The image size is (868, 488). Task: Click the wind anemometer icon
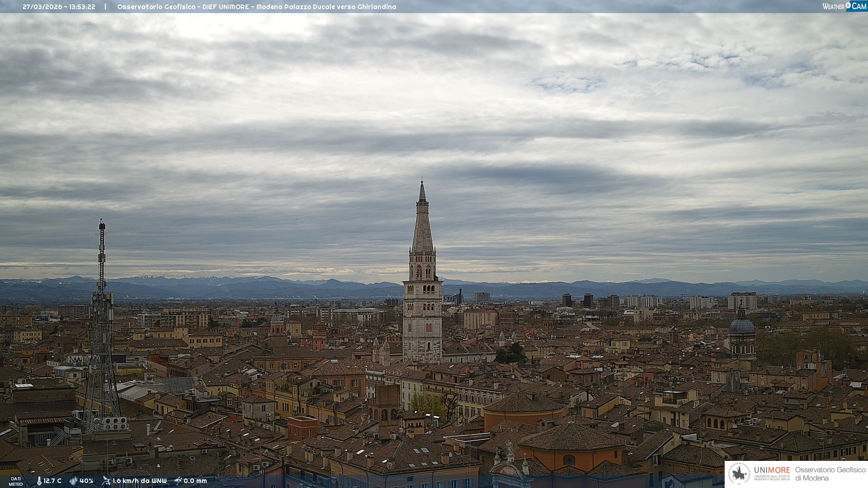pos(106,481)
